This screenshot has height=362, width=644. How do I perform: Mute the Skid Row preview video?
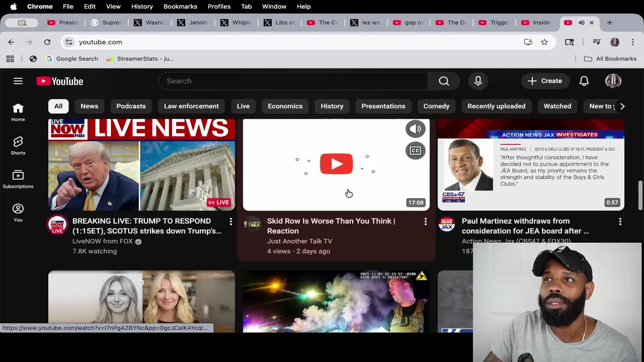coord(415,129)
